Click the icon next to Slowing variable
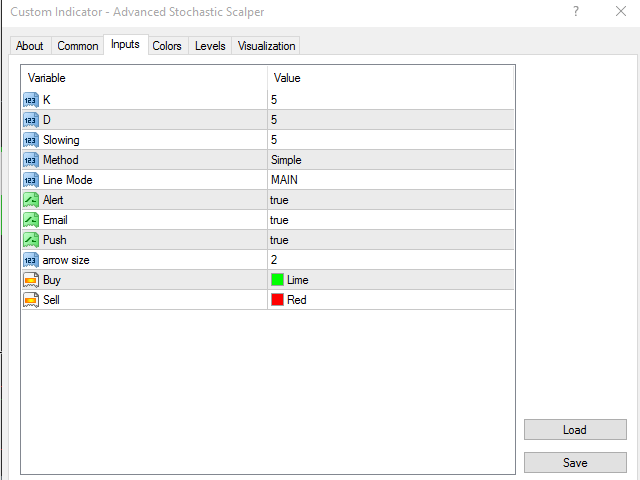 coord(30,140)
